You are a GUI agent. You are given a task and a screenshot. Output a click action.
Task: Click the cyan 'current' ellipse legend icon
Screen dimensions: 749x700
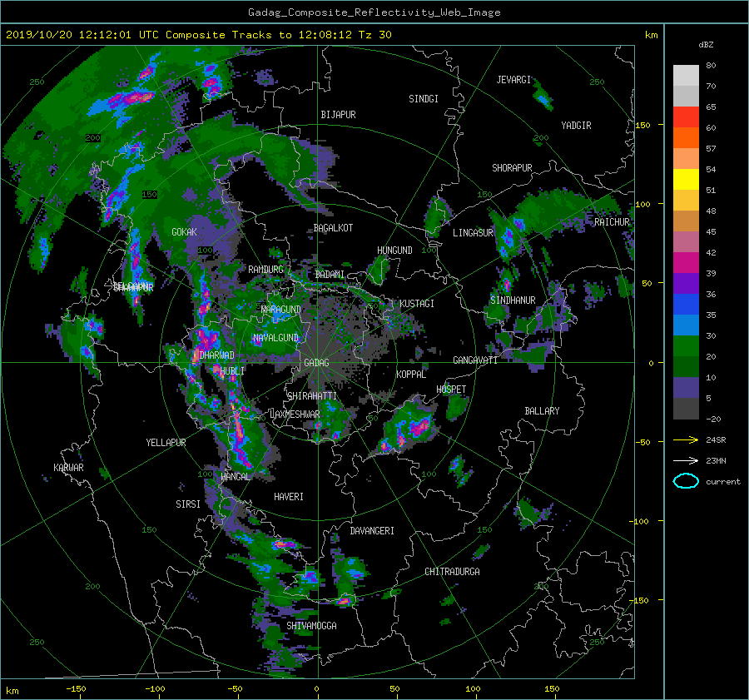tap(686, 481)
